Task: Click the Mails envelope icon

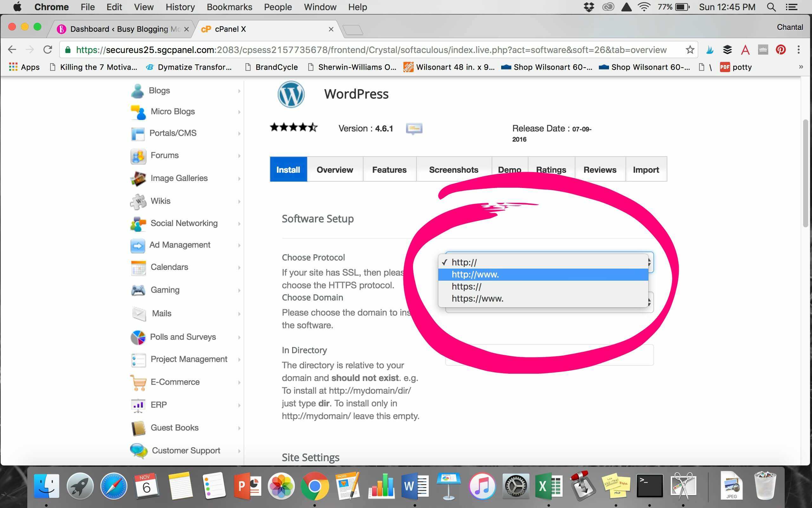Action: 139,314
